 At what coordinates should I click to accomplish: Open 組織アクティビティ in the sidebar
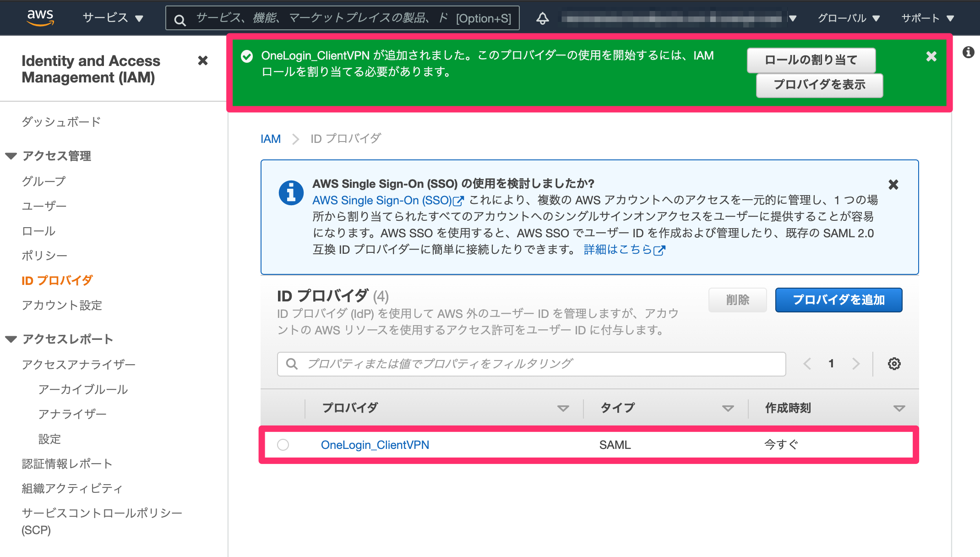72,488
